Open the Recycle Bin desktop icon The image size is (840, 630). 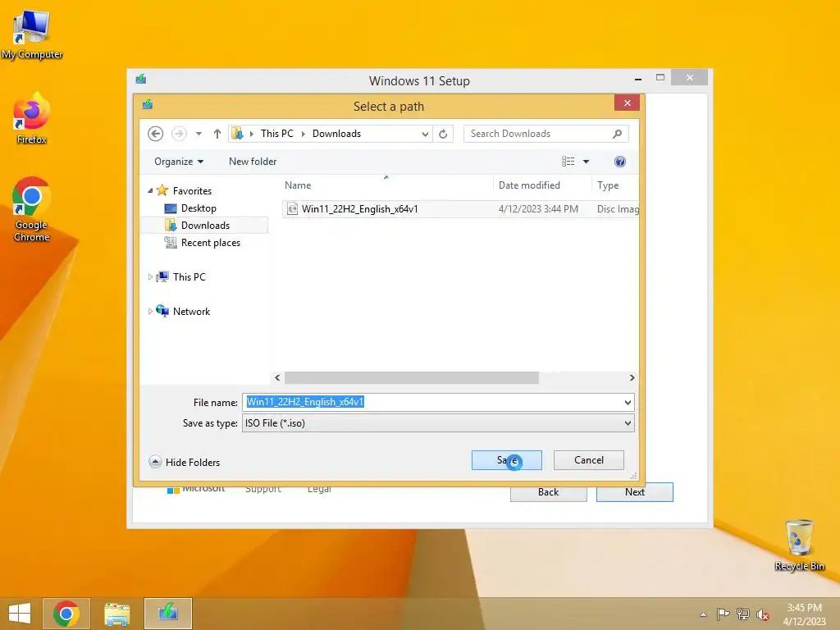click(x=799, y=545)
